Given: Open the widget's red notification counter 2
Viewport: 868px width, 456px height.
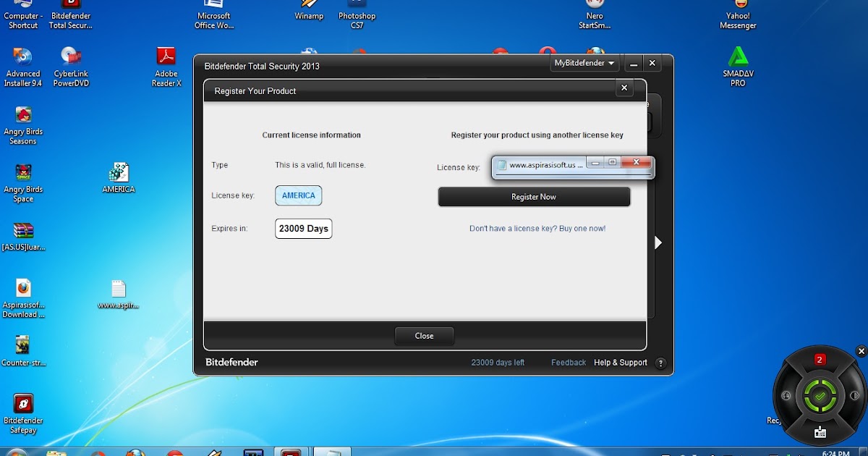Looking at the screenshot, I should point(820,360).
